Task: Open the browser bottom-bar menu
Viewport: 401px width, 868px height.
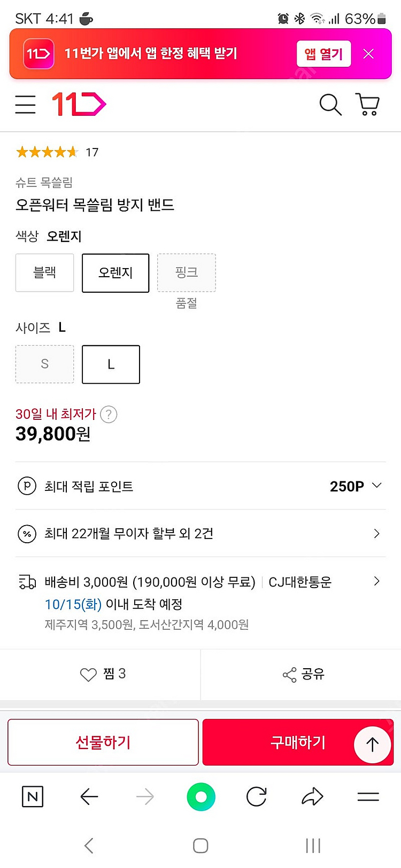Action: tap(368, 797)
